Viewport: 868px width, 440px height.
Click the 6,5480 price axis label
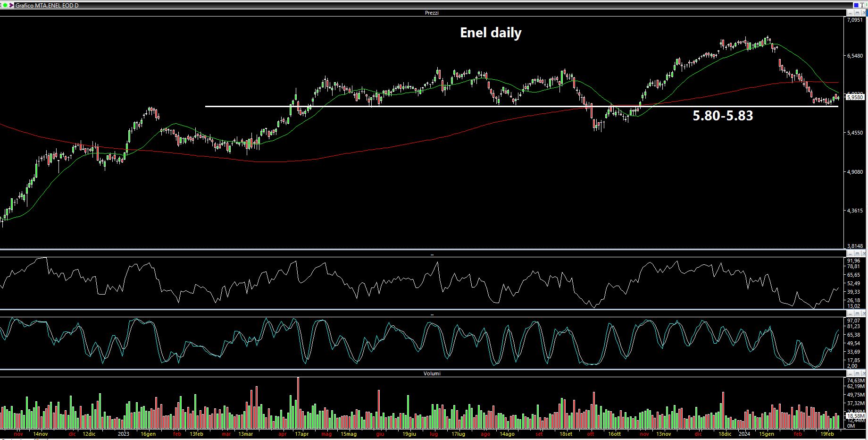coord(854,56)
